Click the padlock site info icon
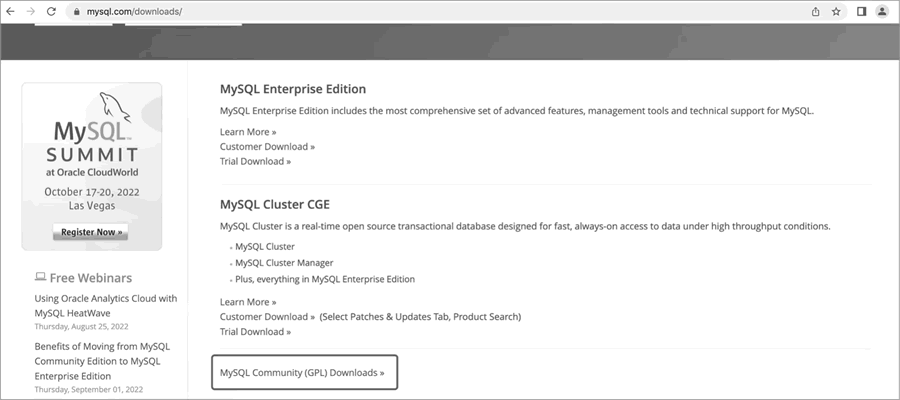Image resolution: width=900 pixels, height=400 pixels. click(x=77, y=11)
